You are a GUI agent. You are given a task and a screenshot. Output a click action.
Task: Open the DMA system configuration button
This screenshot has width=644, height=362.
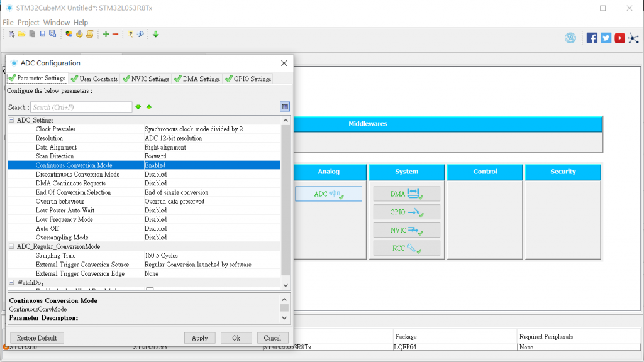(407, 194)
